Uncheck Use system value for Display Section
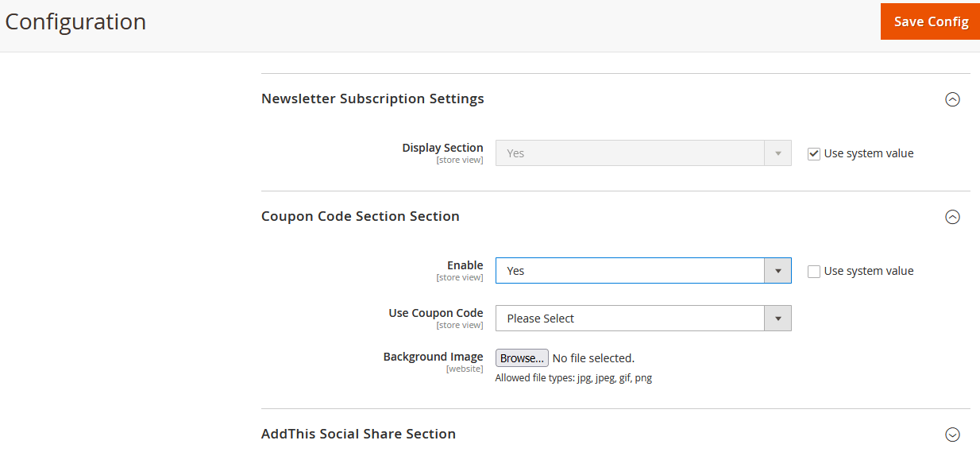Viewport: 980px width, 452px height. tap(813, 154)
